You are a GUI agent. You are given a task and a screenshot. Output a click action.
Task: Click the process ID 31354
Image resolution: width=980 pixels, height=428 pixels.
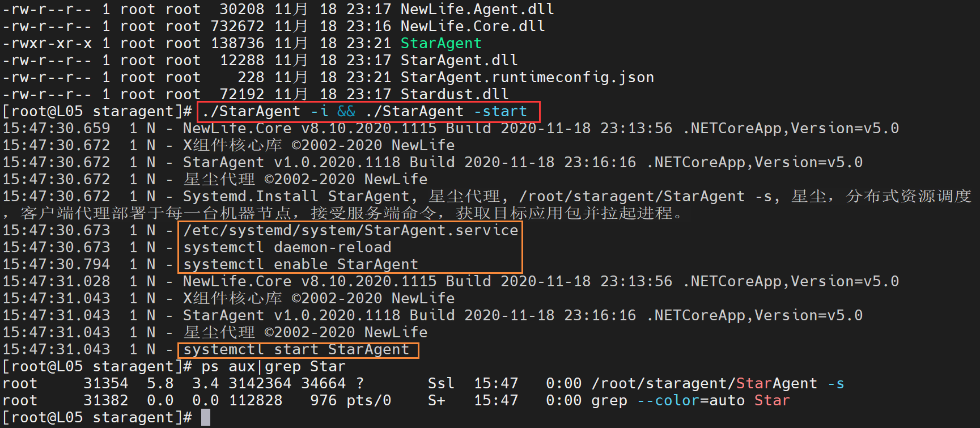(106, 383)
